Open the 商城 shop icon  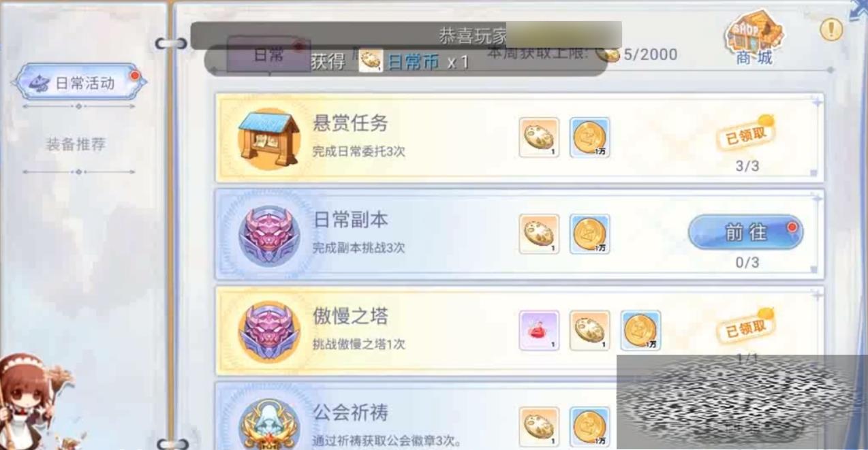pyautogui.click(x=754, y=37)
